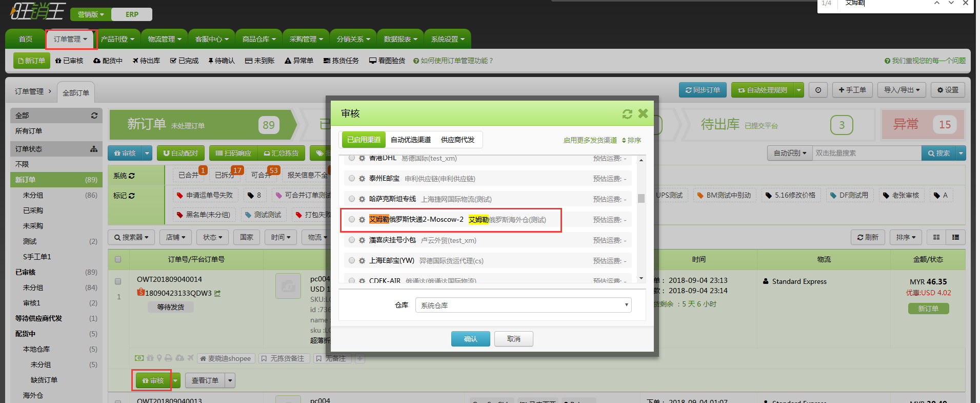Open settings gear for 泰州E邮宝 channel

pyautogui.click(x=362, y=179)
